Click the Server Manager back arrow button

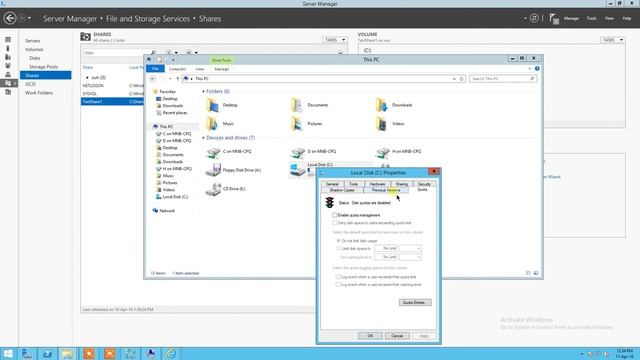pos(10,18)
